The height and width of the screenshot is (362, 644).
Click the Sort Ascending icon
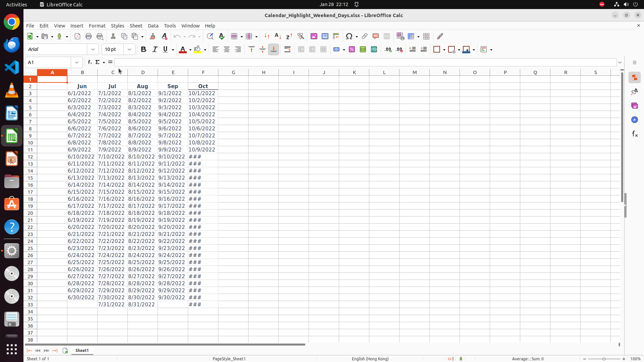pos(278,36)
